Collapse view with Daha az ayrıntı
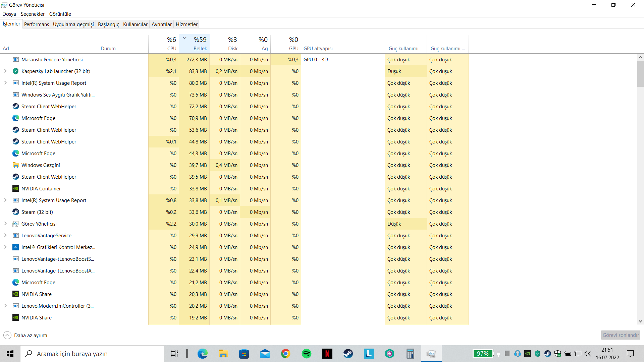The width and height of the screenshot is (644, 362). coord(25,335)
